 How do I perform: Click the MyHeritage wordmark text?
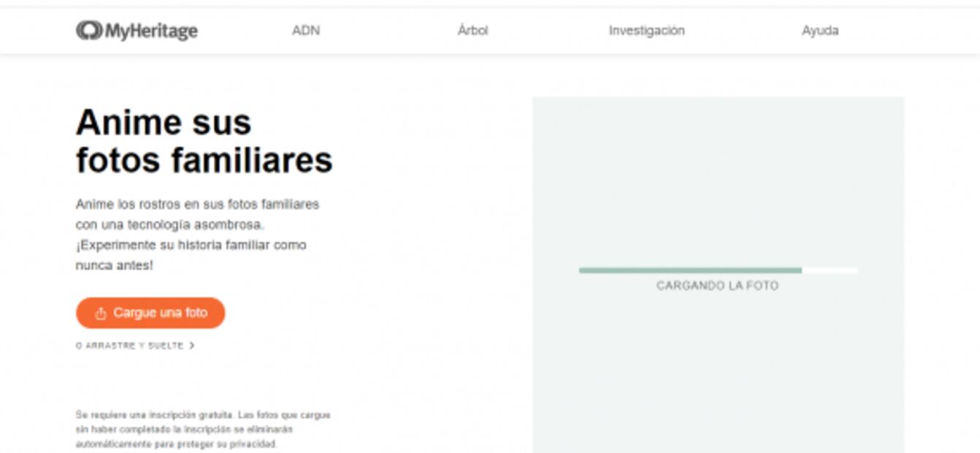pos(151,31)
